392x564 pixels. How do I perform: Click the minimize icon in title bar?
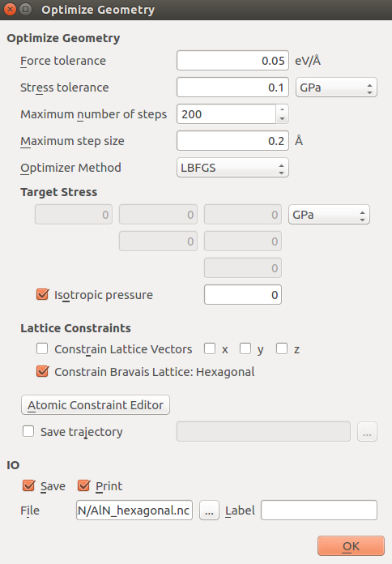(26, 10)
